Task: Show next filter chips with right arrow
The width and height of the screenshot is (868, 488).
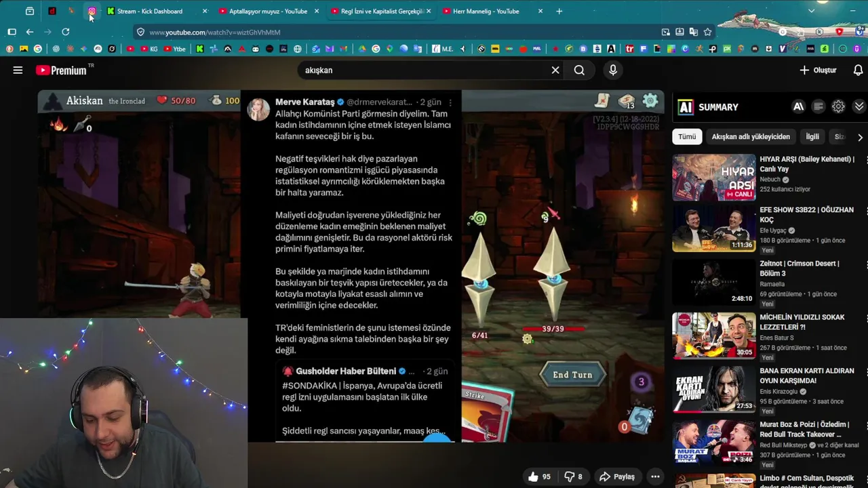Action: coord(860,137)
